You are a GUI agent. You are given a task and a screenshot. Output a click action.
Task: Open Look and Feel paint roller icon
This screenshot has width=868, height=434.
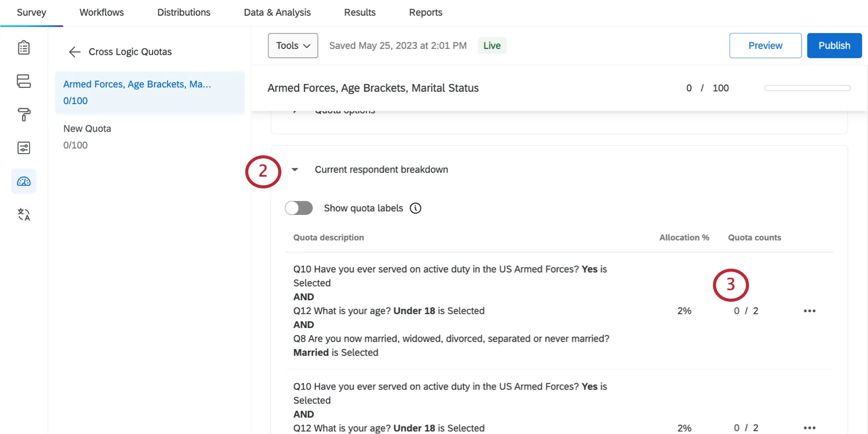[23, 114]
